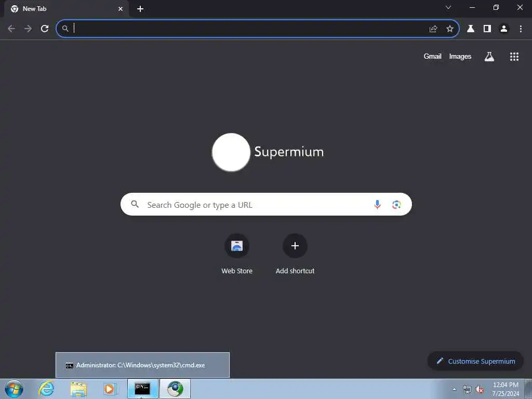Viewport: 532px width, 399px height.
Task: Start voice search with the microphone
Action: coord(377,204)
